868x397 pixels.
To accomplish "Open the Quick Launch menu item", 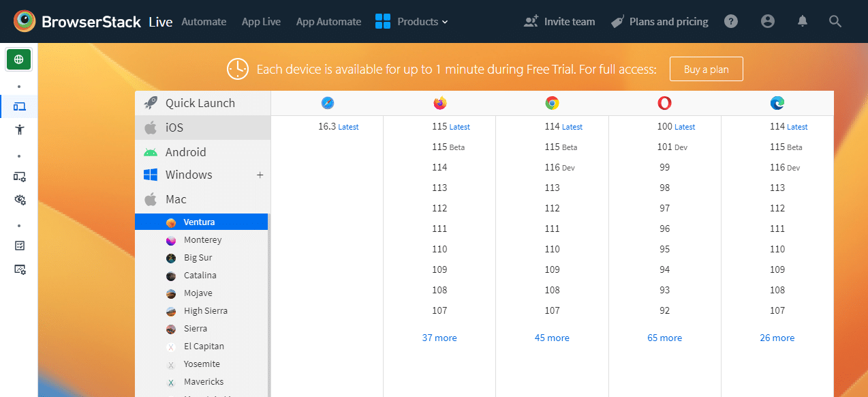I will click(202, 103).
